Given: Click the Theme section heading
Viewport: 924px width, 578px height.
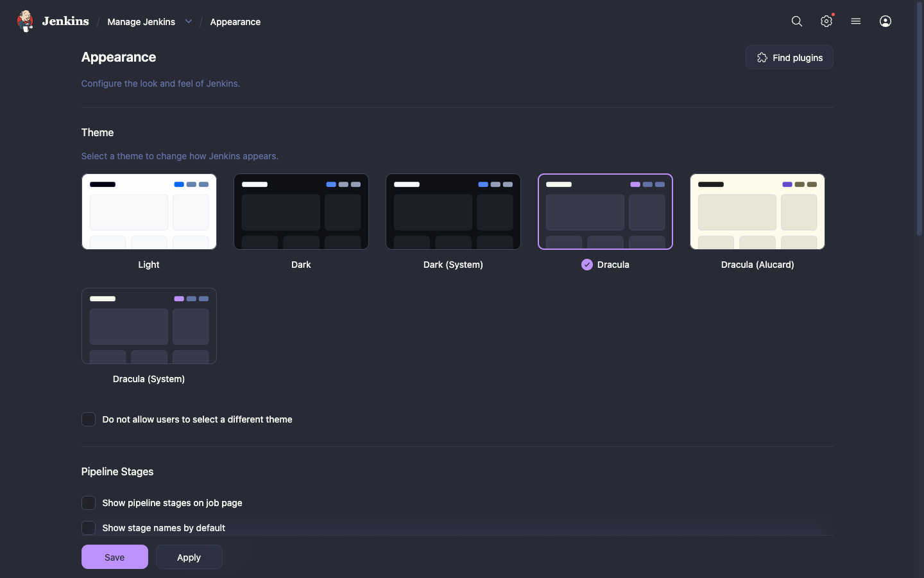Looking at the screenshot, I should (x=98, y=132).
